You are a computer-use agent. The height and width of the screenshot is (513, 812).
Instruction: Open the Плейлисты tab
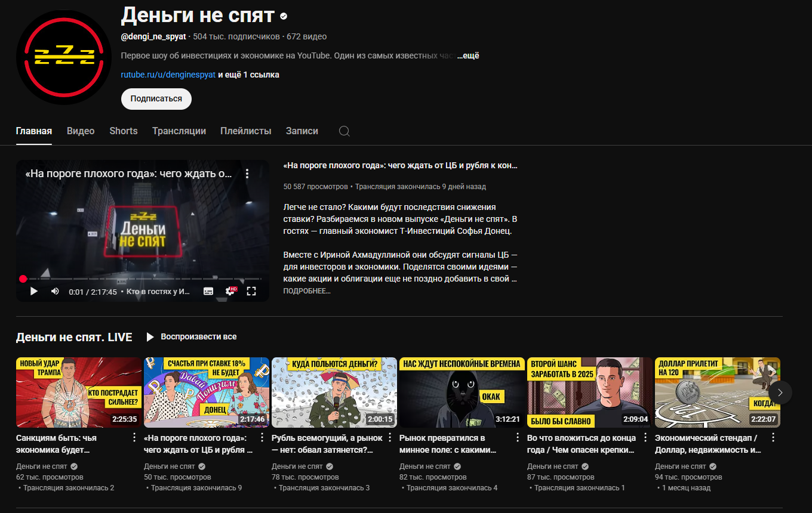tap(246, 131)
